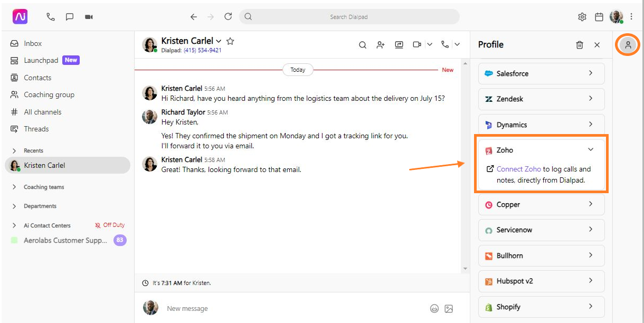
Task: Go forward with the right arrow
Action: click(211, 17)
